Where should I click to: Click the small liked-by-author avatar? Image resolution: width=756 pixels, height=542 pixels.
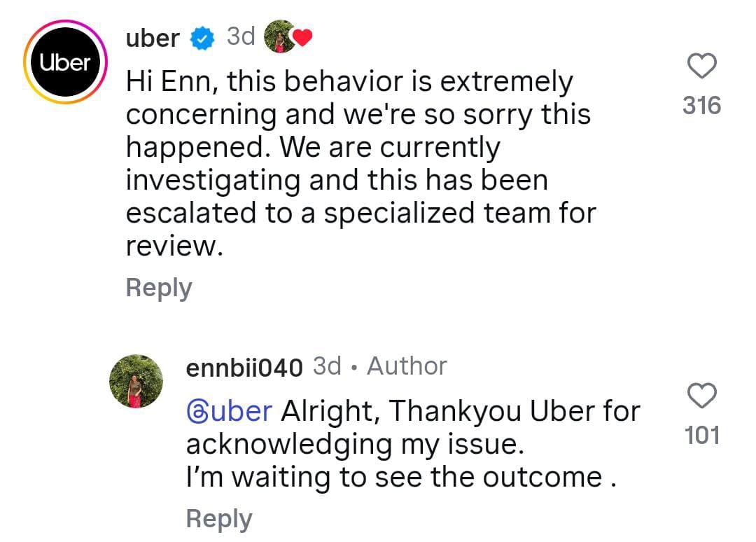[279, 37]
